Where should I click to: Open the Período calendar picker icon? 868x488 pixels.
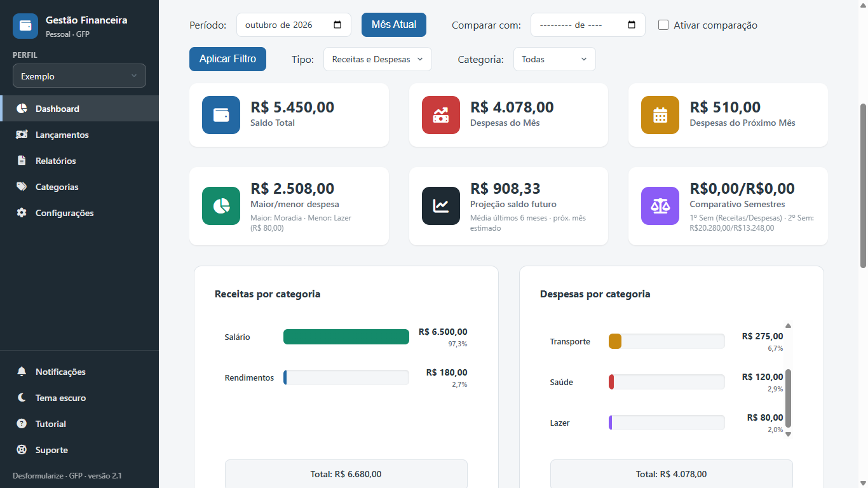(337, 25)
